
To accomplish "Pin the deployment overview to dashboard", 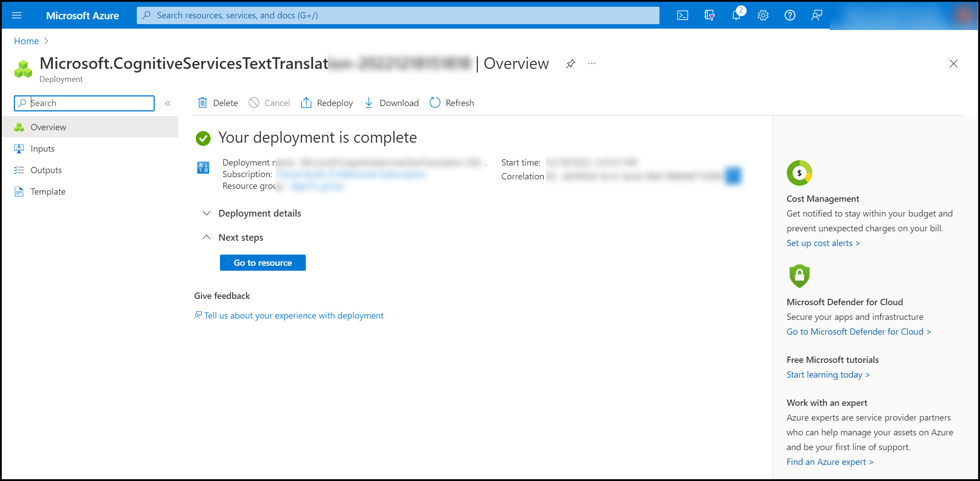I will pyautogui.click(x=570, y=64).
